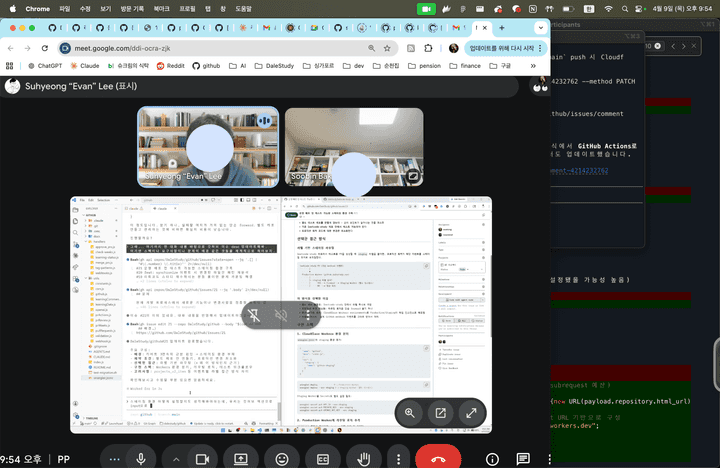Go forward in Chrome
Screen dimensions: 720x468
point(28,48)
